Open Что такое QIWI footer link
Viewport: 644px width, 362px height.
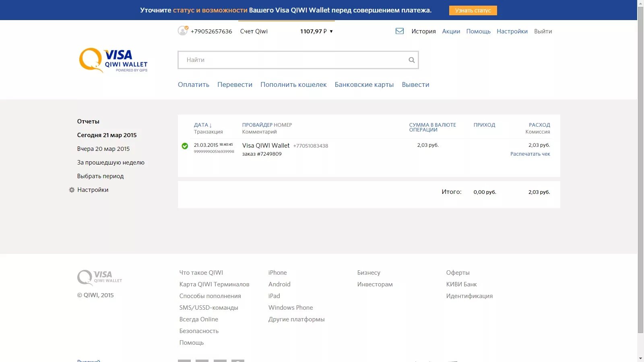(201, 273)
